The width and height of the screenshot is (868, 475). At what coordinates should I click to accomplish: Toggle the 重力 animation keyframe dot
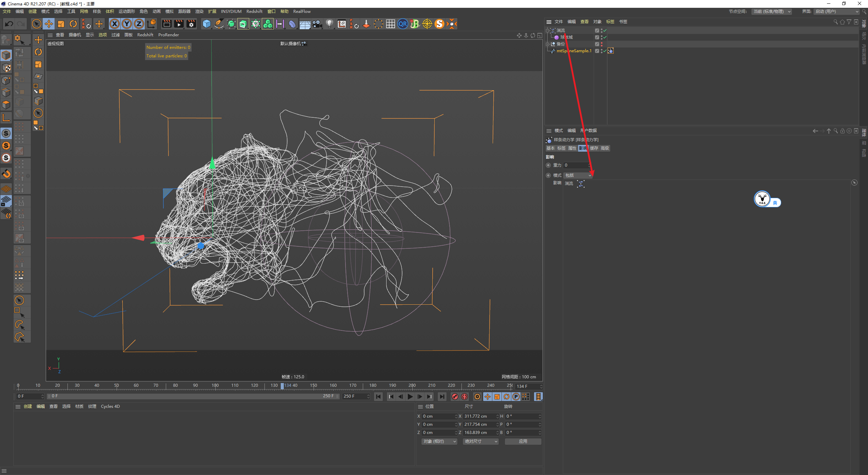(548, 165)
